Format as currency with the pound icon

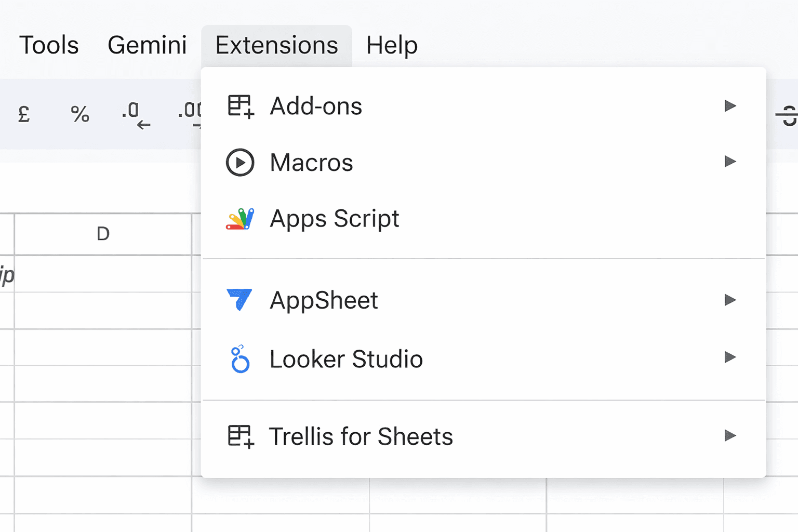tap(24, 114)
